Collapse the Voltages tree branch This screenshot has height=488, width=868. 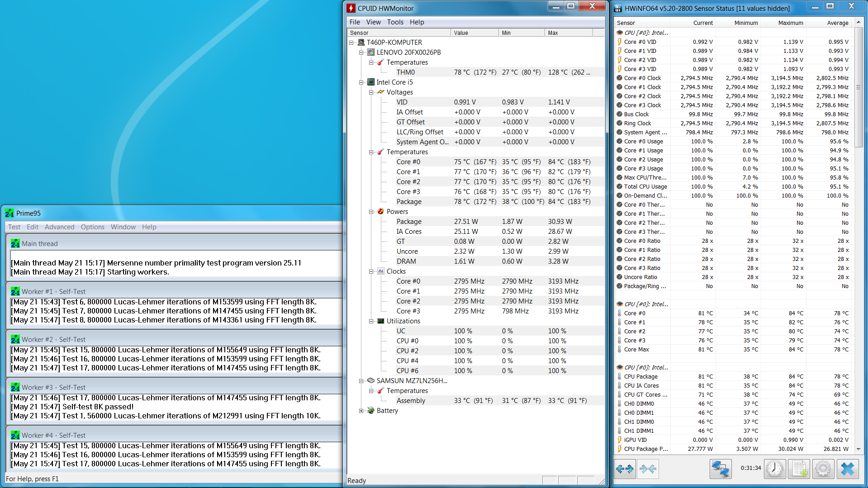pos(371,92)
